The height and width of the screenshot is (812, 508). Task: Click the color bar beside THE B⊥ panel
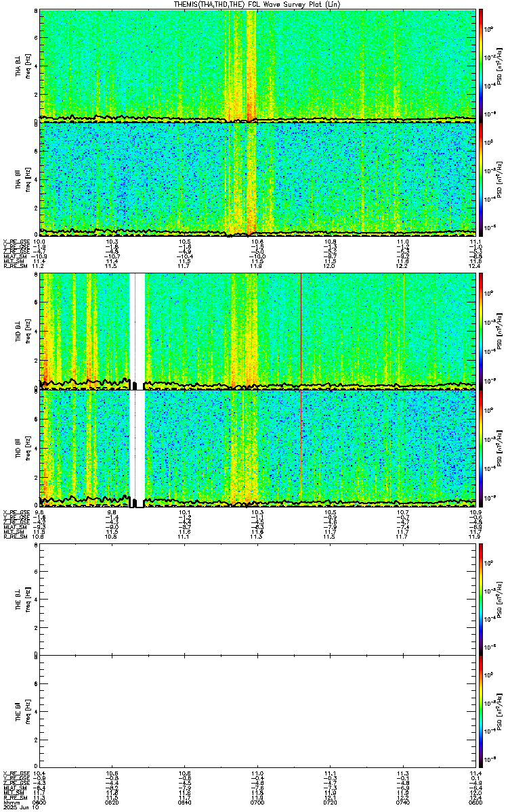pyautogui.click(x=481, y=599)
